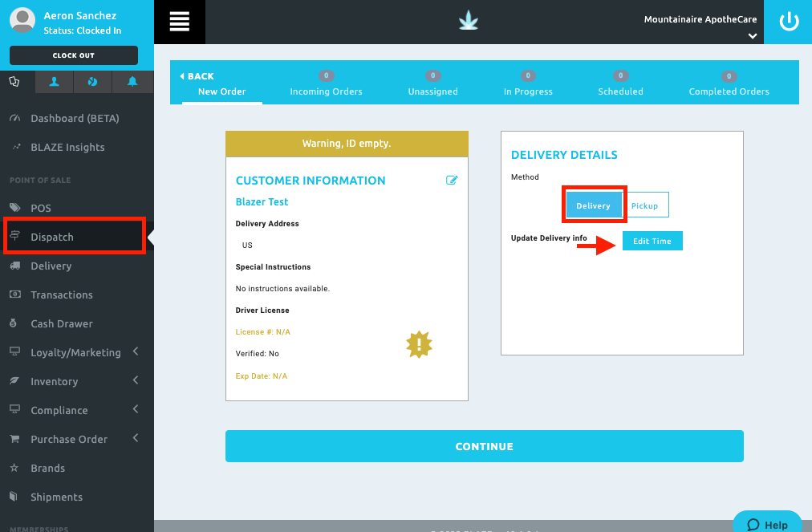Click Aeron Sanchez's profile avatar
Screen dimensions: 812x532
(x=22, y=20)
